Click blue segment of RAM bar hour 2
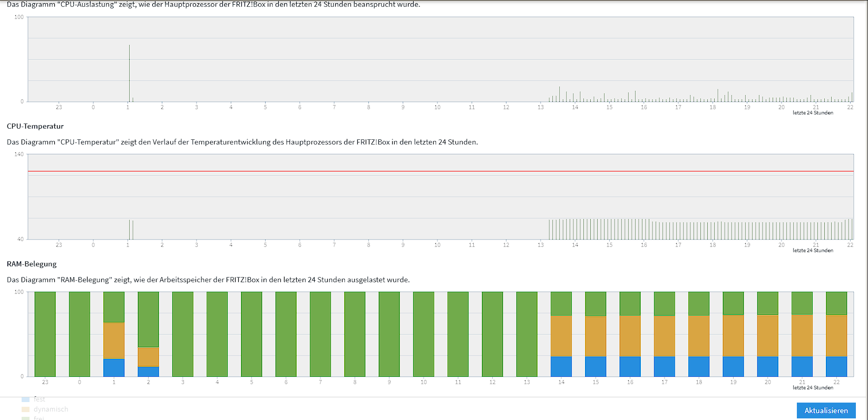Viewport: 868px width, 420px height. pyautogui.click(x=149, y=371)
